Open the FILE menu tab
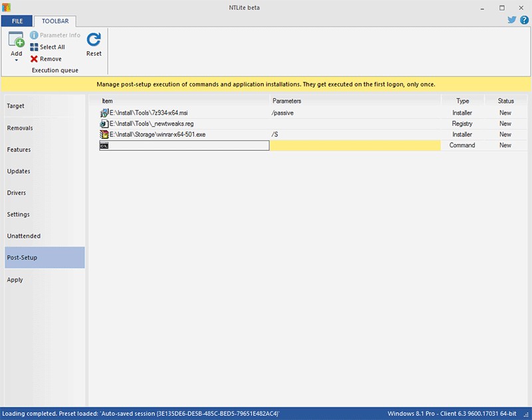Viewport: 532px width, 420px height. (17, 21)
